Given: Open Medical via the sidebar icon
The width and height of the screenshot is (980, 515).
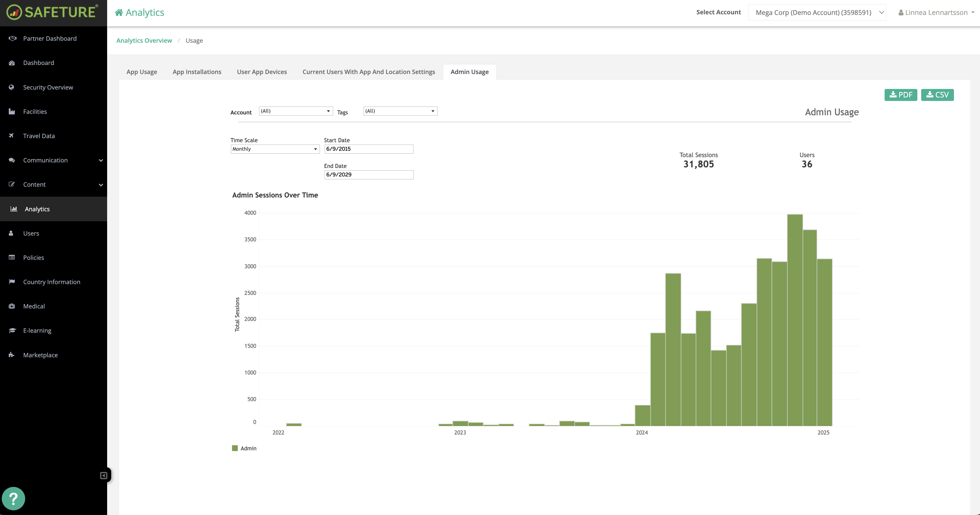Looking at the screenshot, I should tap(12, 306).
